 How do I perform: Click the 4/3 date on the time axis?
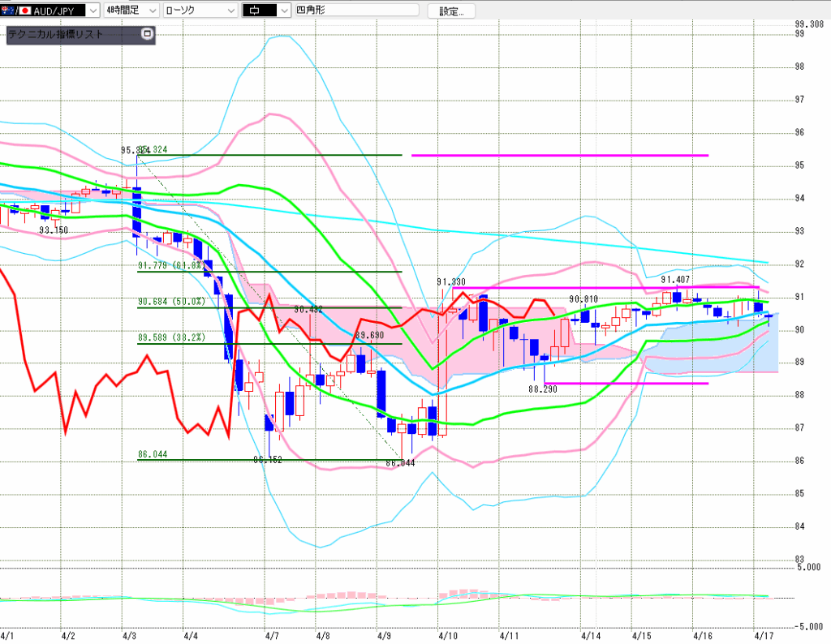(129, 636)
